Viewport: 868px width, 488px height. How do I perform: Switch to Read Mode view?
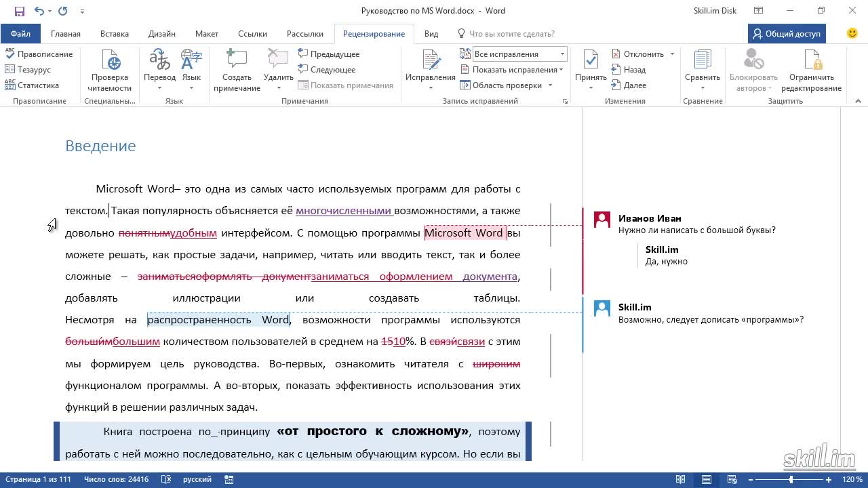pyautogui.click(x=680, y=479)
